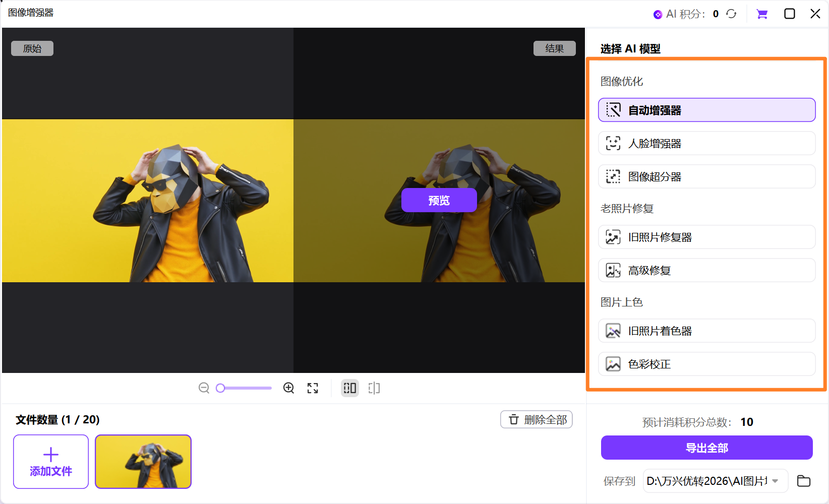829x504 pixels.
Task: Select the 旧照片着色器 colorizer model
Action: pos(705,331)
